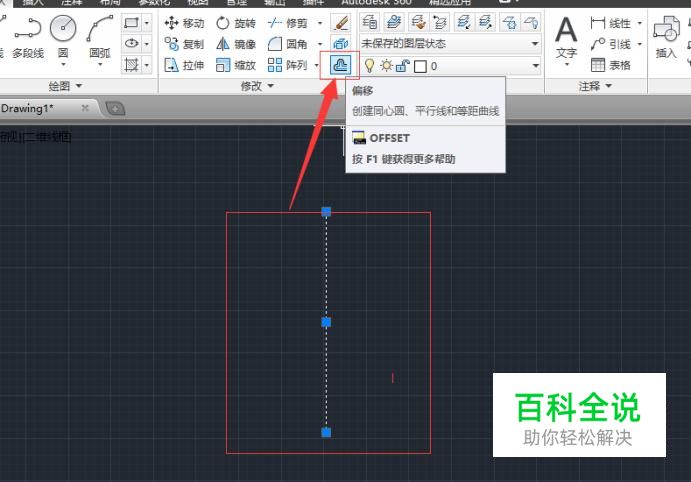Image resolution: width=691 pixels, height=482 pixels.
Task: Open the Trim (修剪) dropdown arrow
Action: click(320, 22)
